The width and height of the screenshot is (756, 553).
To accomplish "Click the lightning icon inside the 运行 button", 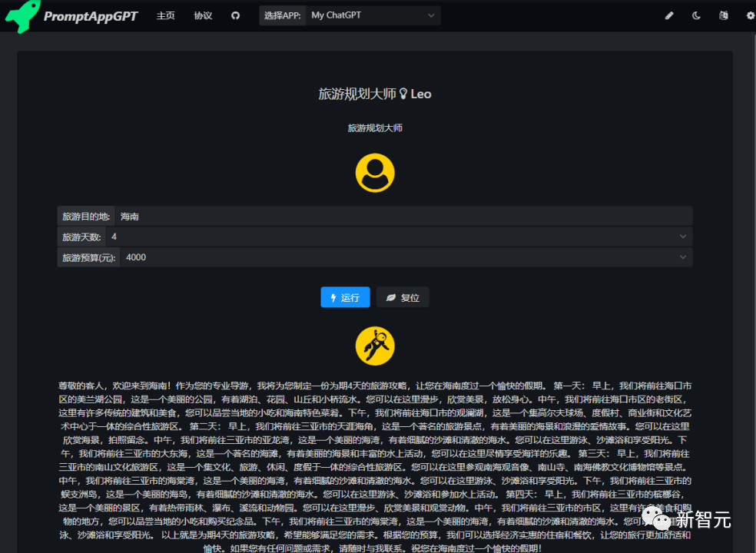I will 333,297.
